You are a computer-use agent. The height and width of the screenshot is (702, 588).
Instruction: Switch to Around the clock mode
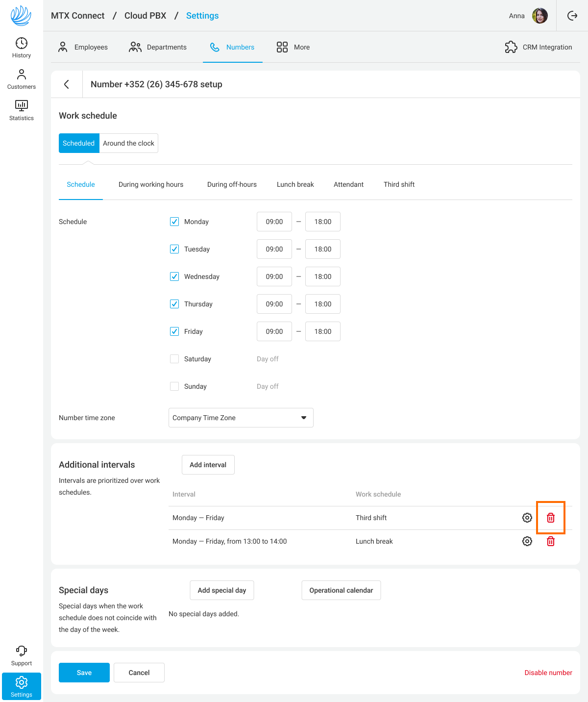(128, 143)
